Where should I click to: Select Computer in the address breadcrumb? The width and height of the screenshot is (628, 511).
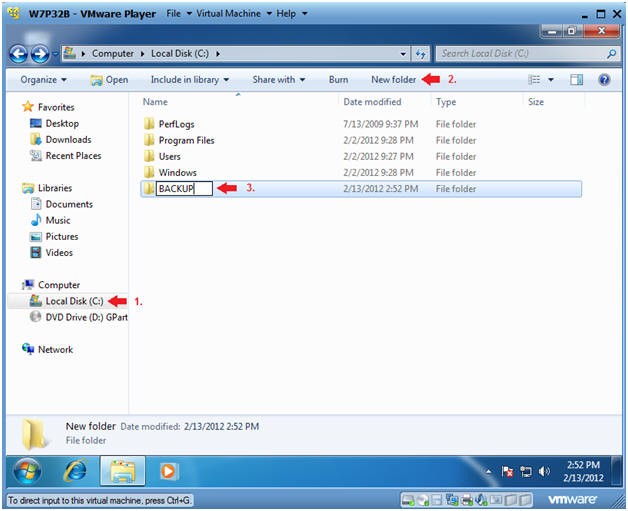click(x=113, y=54)
